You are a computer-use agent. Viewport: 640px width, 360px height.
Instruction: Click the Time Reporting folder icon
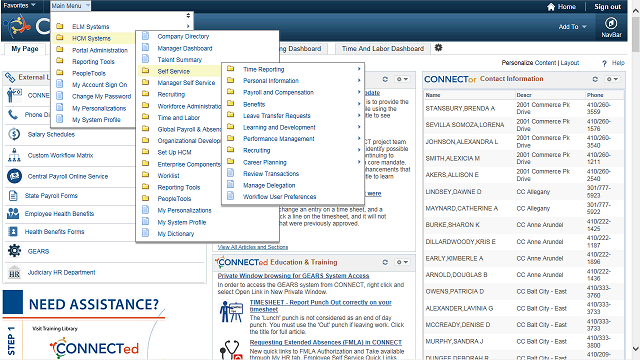(x=231, y=69)
